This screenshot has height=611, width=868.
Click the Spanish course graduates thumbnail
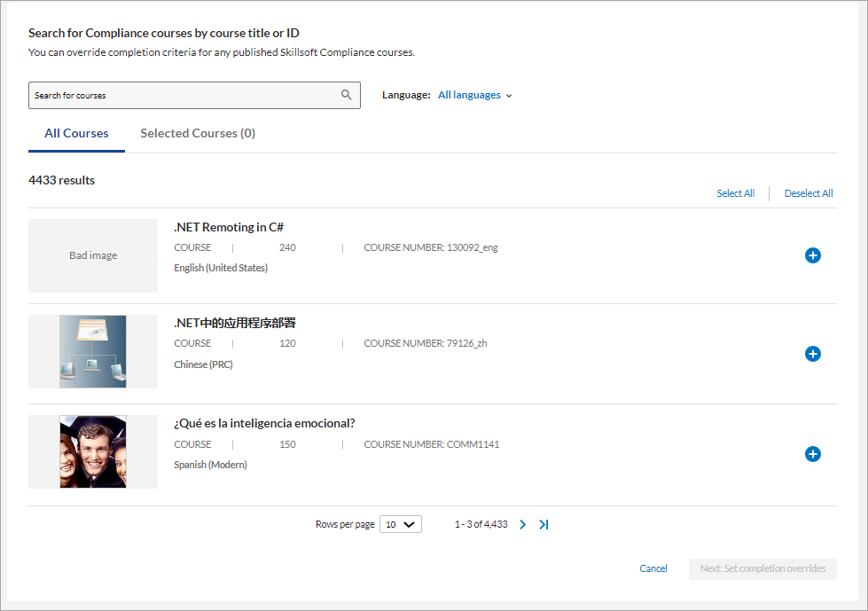[93, 451]
